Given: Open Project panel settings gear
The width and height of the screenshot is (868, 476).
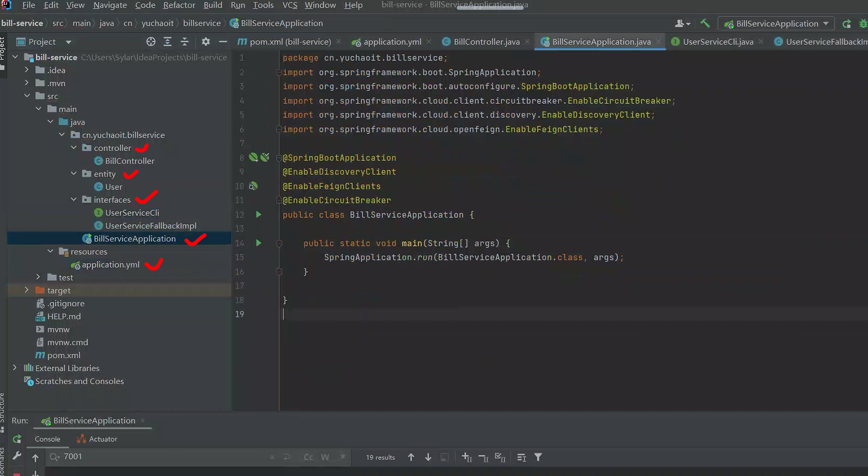Looking at the screenshot, I should (206, 41).
